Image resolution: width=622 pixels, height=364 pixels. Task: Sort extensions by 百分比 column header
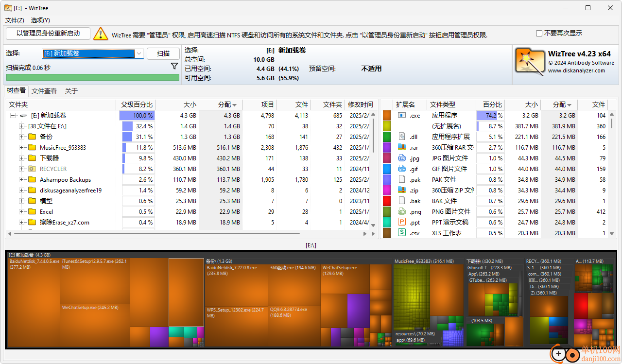point(491,104)
